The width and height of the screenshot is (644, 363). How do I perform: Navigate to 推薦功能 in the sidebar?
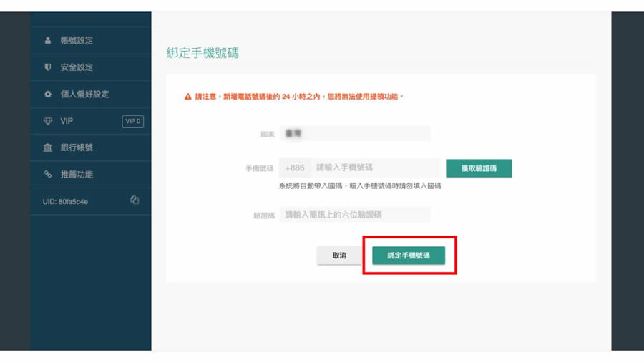(x=77, y=175)
